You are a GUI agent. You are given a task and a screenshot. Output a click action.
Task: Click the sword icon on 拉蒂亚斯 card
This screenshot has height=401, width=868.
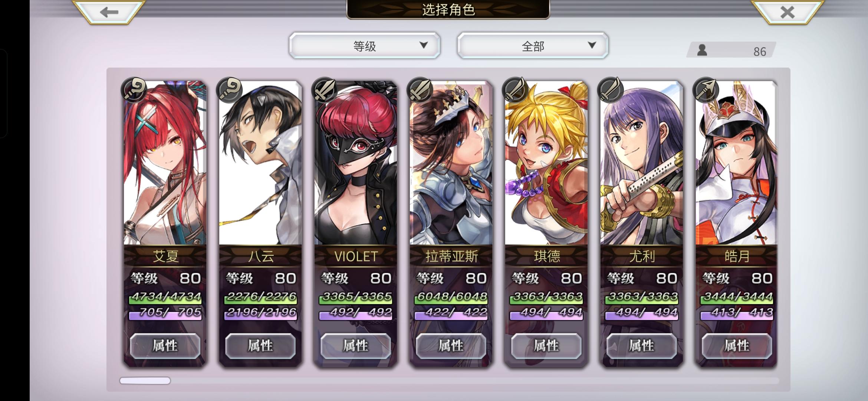[x=420, y=90]
